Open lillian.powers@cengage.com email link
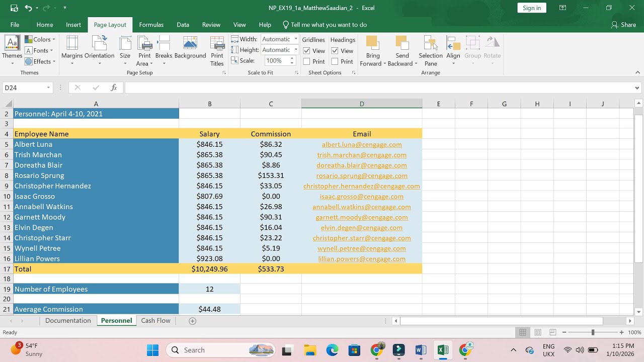The height and width of the screenshot is (362, 644). pyautogui.click(x=362, y=259)
